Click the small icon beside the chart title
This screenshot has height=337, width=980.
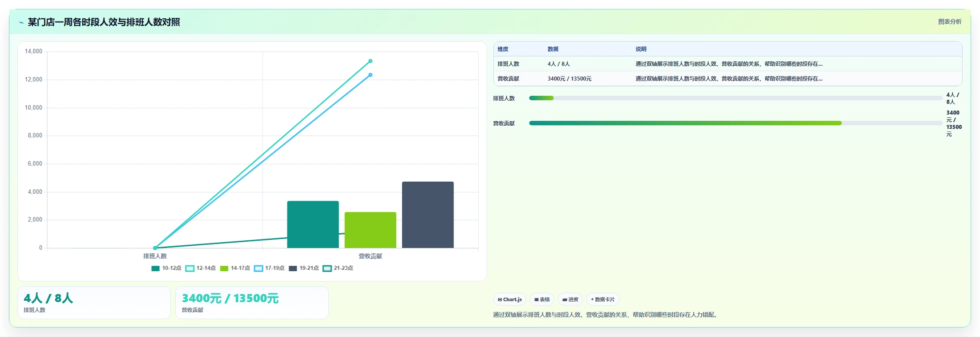pos(21,22)
